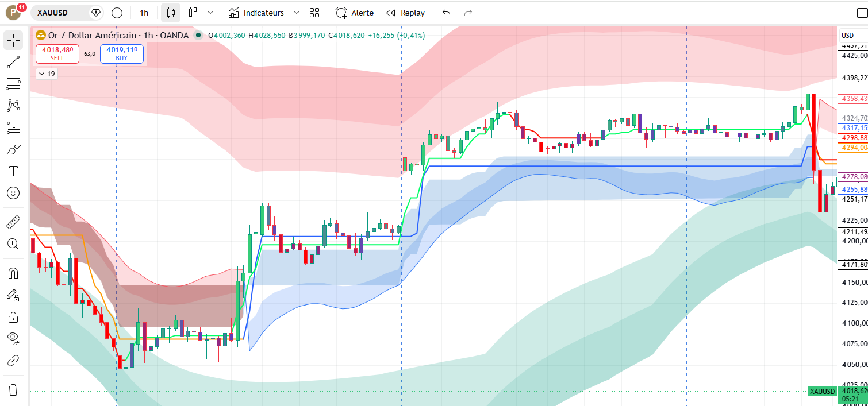Select the trend line drawing tool
This screenshot has height=406, width=868.
[13, 63]
